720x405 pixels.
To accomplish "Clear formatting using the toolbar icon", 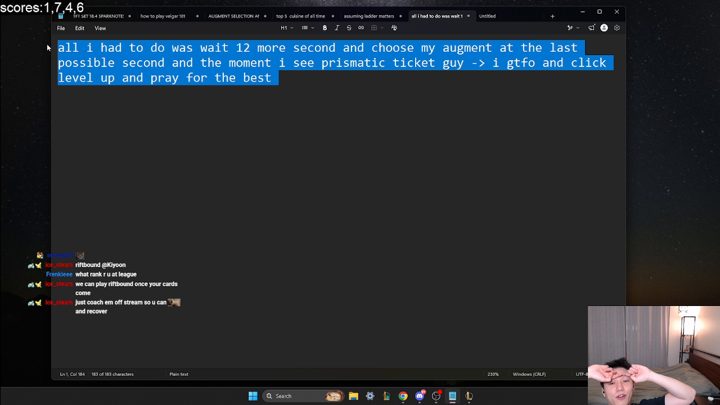I will point(394,28).
